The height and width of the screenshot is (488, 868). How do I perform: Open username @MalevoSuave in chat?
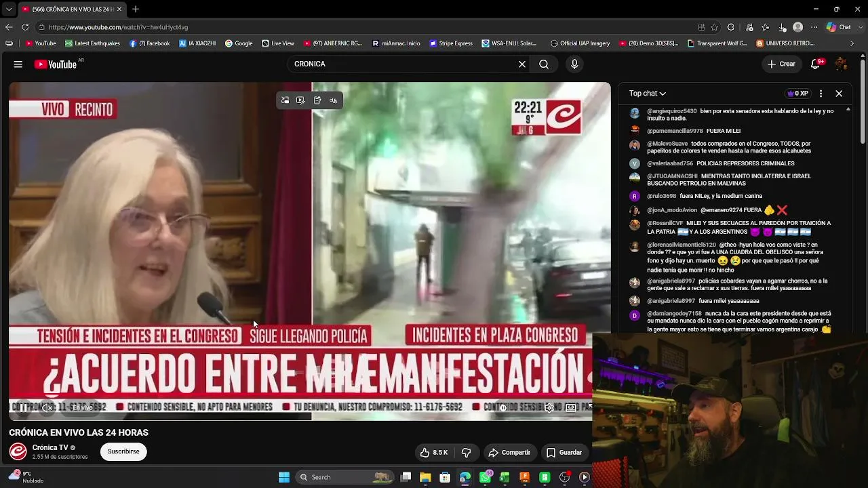pos(667,144)
